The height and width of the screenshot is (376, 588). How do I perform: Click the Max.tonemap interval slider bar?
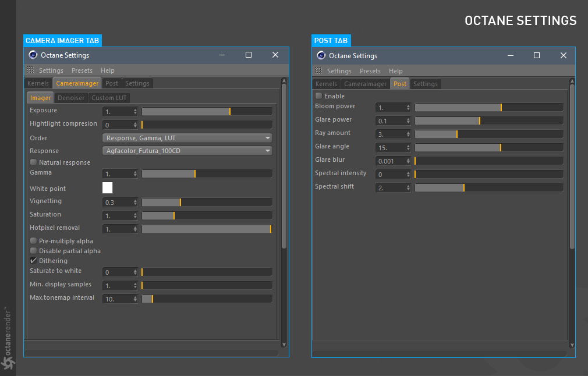pos(207,299)
